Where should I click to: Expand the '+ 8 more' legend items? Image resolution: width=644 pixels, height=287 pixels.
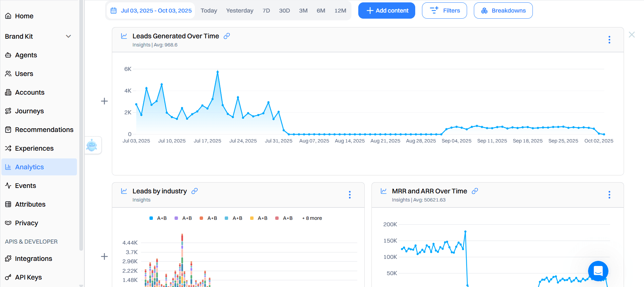click(312, 218)
